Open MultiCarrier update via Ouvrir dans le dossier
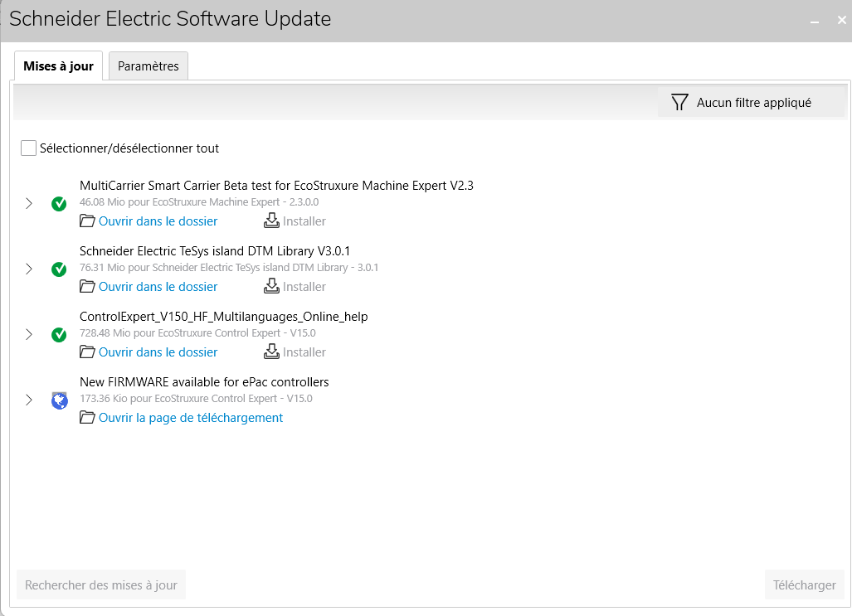Image resolution: width=852 pixels, height=616 pixels. [x=158, y=221]
